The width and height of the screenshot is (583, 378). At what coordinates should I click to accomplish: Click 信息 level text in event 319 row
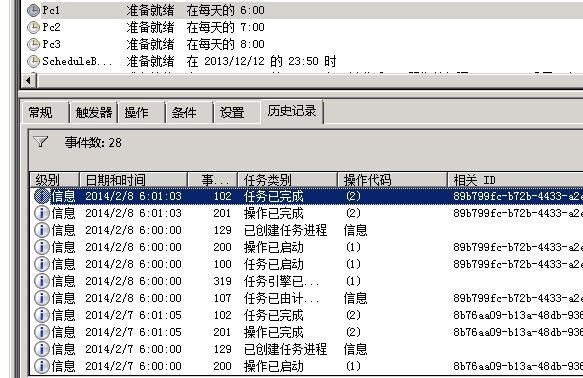pos(64,281)
